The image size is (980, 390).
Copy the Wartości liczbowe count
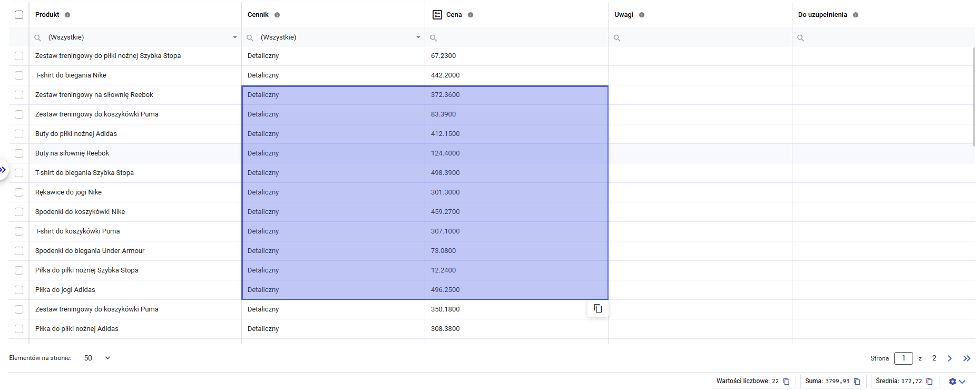786,382
